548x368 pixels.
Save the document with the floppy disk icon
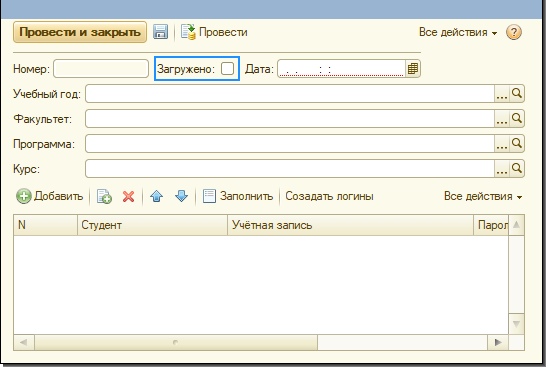160,32
